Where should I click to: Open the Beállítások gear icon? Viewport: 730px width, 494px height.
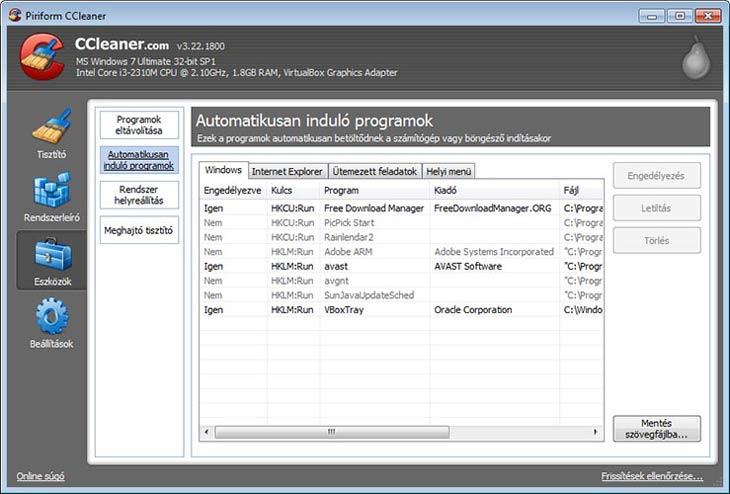click(51, 320)
